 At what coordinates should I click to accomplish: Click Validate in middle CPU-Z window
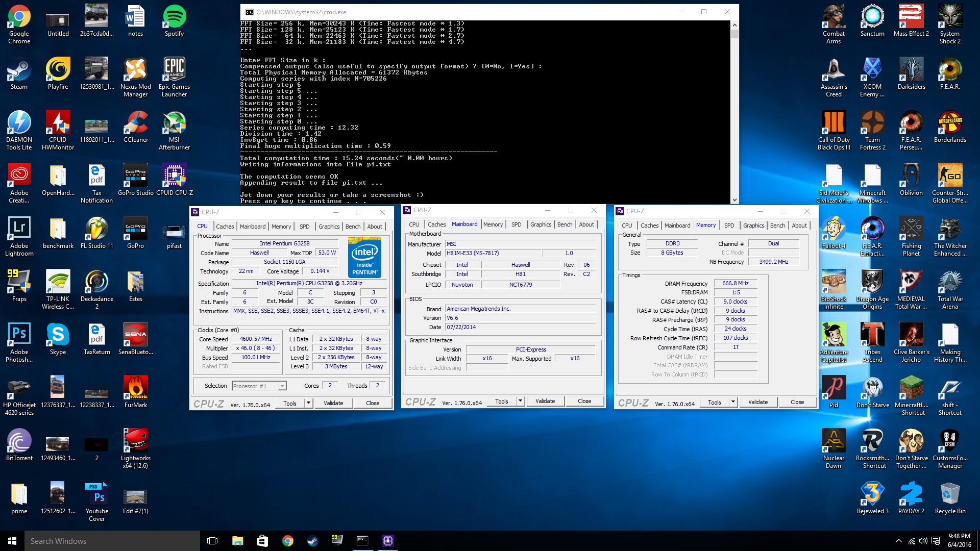click(545, 401)
